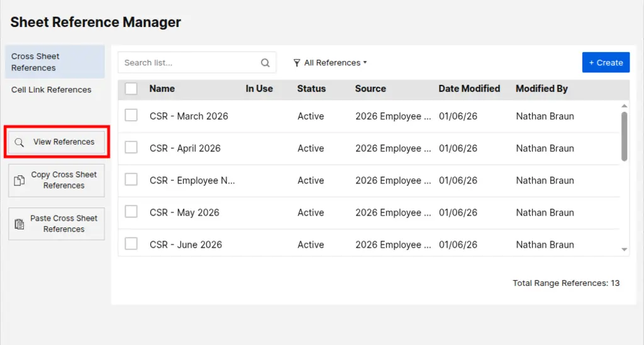The image size is (644, 345).
Task: Select the CSR - May 2026 name
Action: (x=184, y=212)
